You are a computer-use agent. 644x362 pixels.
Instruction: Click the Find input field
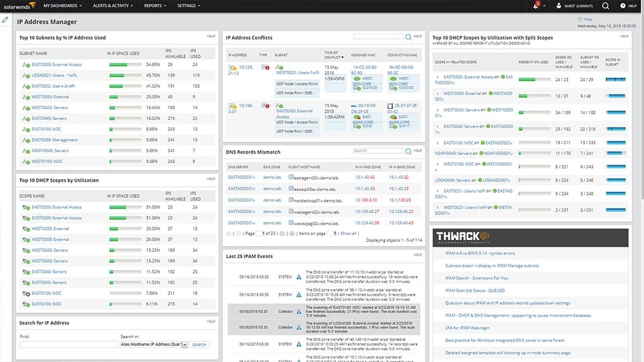pyautogui.click(x=69, y=345)
